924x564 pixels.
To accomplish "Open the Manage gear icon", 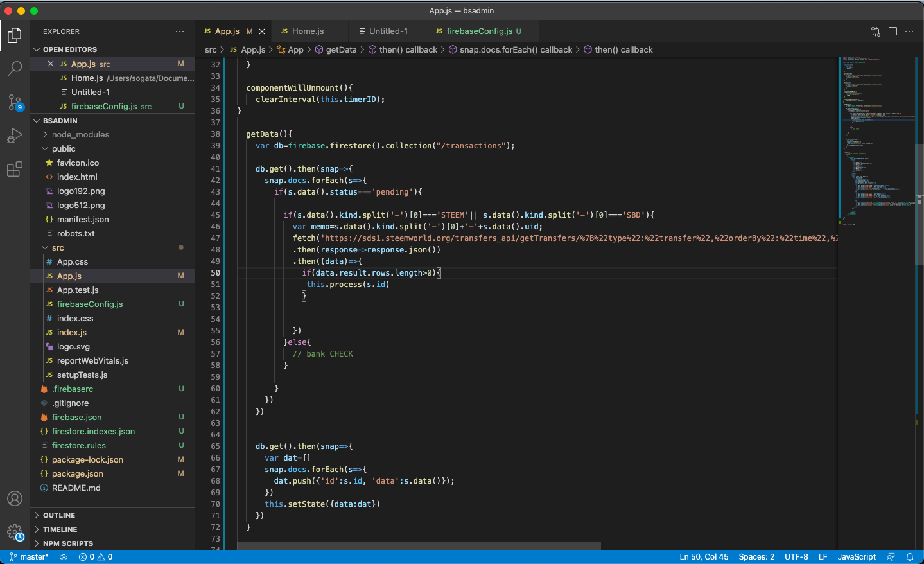I will click(x=15, y=532).
